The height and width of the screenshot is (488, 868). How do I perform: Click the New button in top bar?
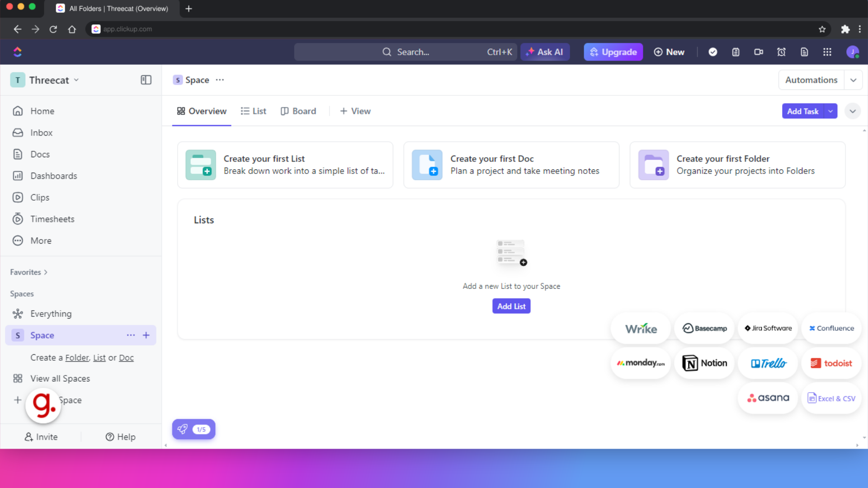669,52
